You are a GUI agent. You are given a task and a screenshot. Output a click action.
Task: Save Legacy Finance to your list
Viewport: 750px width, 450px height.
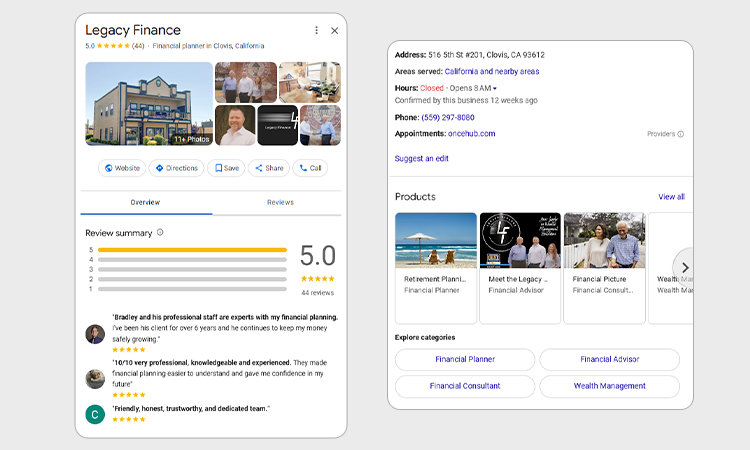click(x=226, y=168)
